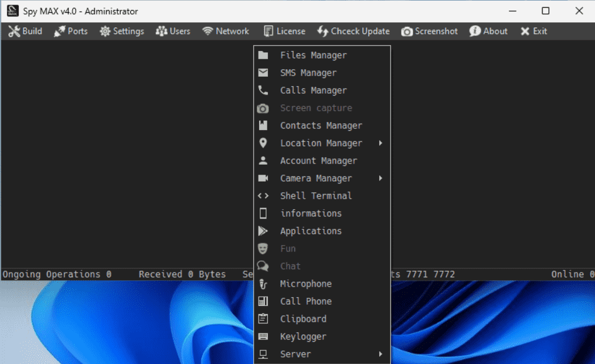Expand the Server submenu arrow

380,354
